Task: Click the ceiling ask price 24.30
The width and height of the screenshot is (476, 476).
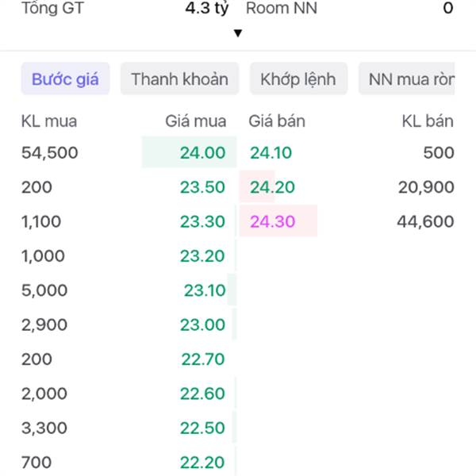Action: click(272, 221)
